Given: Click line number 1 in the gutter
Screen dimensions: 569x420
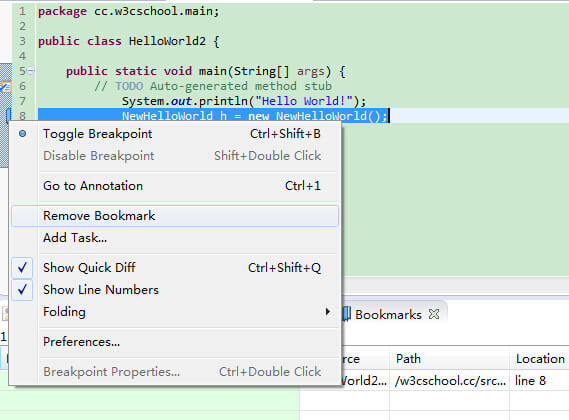Looking at the screenshot, I should (22, 11).
